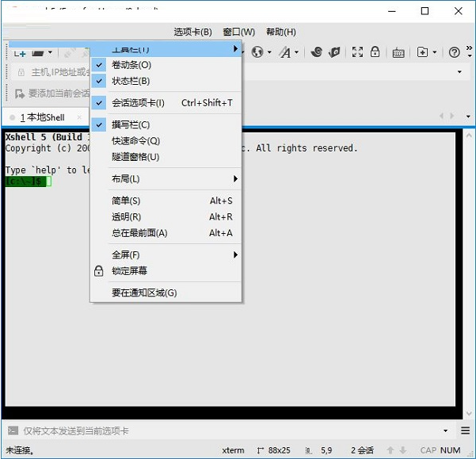Screen dimensions: 476x459
Task: Click the status bar up arrow icon
Action: [x=390, y=450]
